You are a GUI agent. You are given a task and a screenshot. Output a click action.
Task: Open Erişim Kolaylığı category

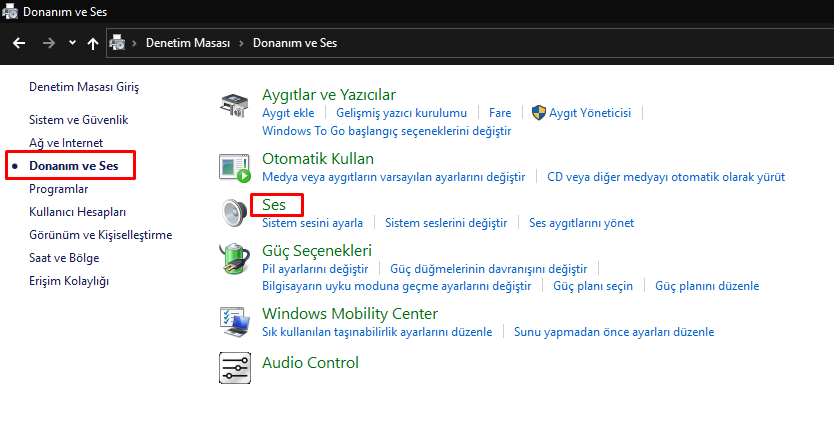point(69,280)
